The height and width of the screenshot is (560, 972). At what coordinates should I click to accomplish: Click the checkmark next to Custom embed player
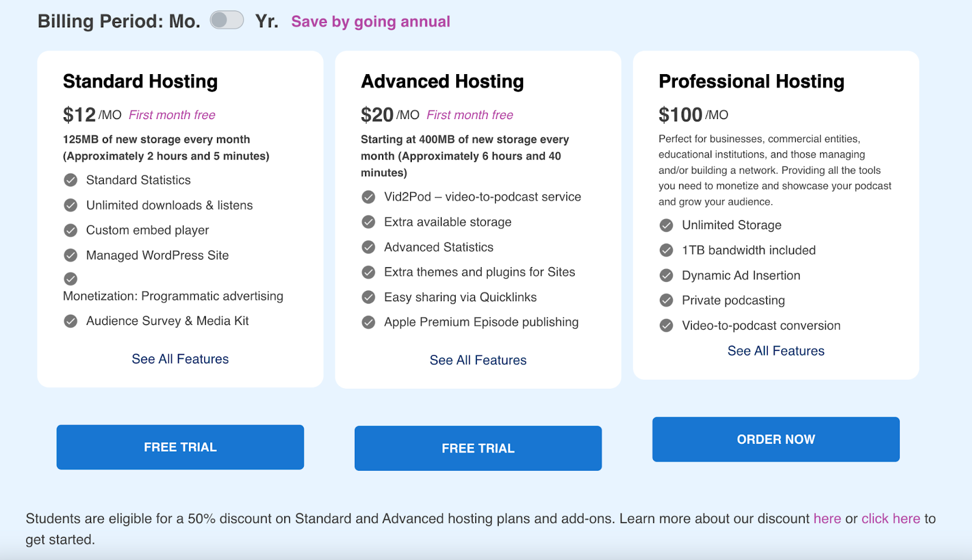coord(70,230)
